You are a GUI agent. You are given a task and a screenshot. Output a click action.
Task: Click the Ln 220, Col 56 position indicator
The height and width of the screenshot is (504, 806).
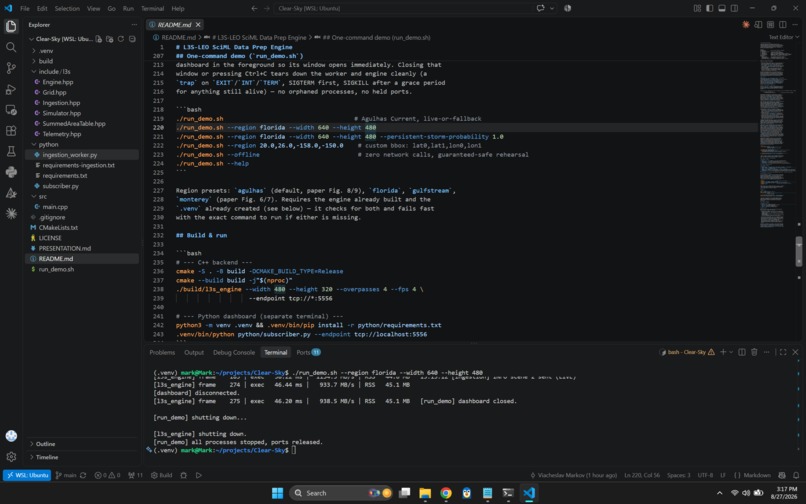[642, 475]
